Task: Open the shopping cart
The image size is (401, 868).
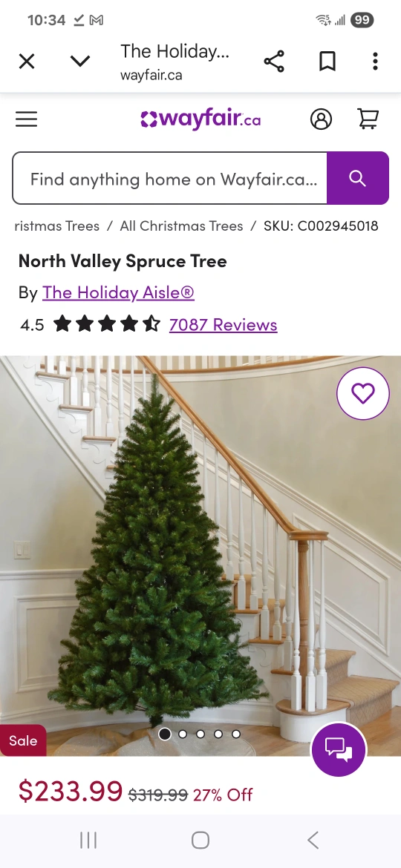Action: [x=368, y=119]
